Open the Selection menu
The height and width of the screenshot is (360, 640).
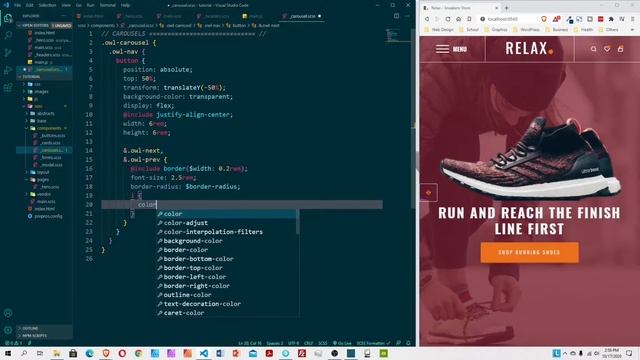coord(47,5)
